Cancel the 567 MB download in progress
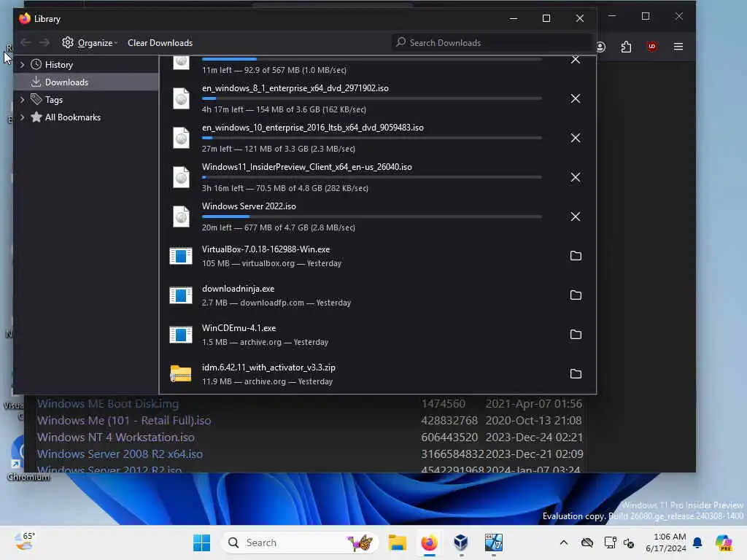The image size is (747, 560). [x=576, y=60]
